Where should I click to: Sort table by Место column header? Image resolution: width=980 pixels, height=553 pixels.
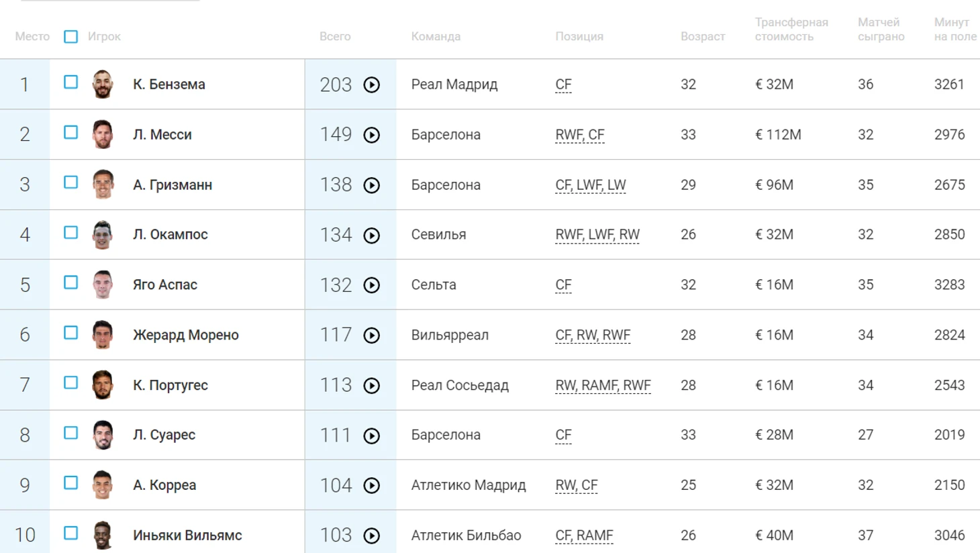point(32,36)
